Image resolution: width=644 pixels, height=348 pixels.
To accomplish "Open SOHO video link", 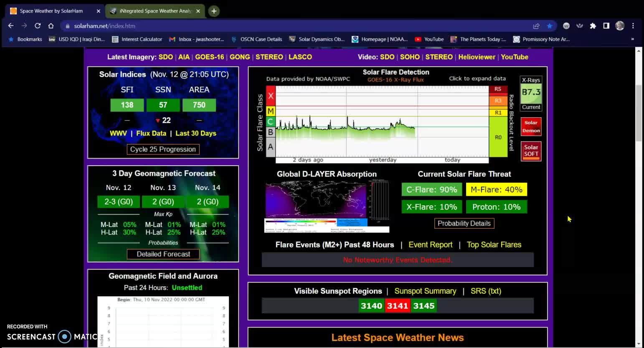I will 410,57.
